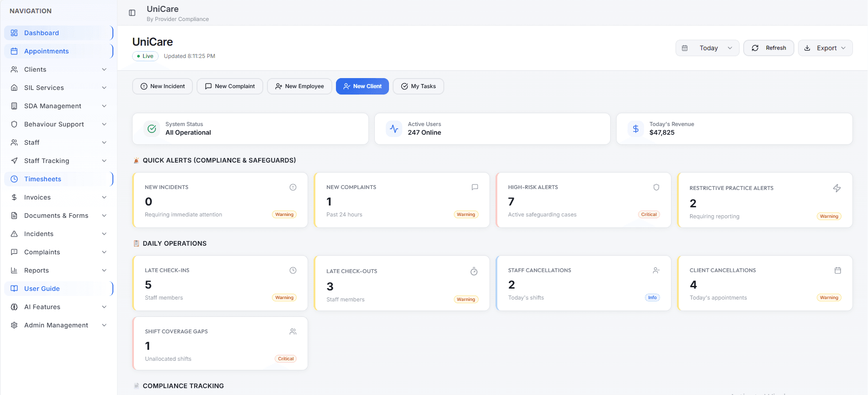Expand the SDA Management chevron
This screenshot has width=868, height=395.
[104, 106]
